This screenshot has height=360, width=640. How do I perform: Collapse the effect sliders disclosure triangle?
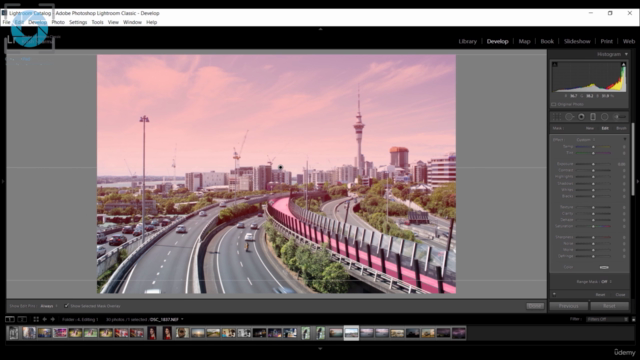click(624, 140)
